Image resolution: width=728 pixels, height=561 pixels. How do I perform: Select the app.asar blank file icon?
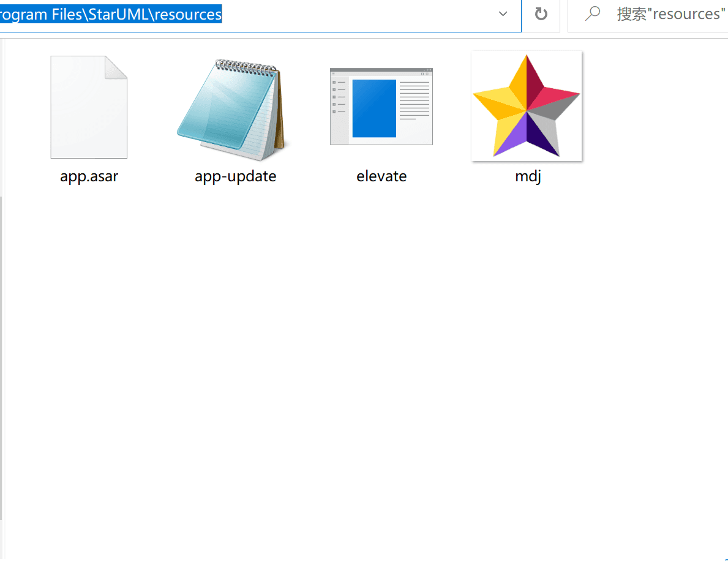(x=89, y=107)
